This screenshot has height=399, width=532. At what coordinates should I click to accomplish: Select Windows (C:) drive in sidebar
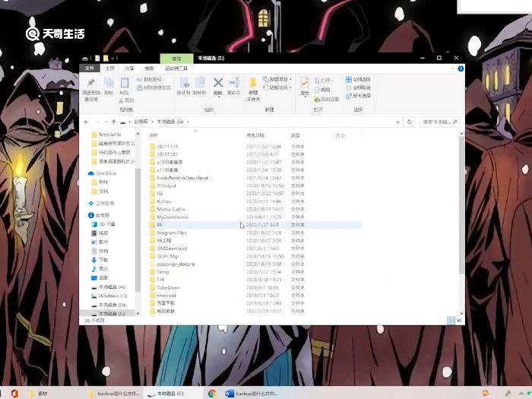tap(109, 296)
